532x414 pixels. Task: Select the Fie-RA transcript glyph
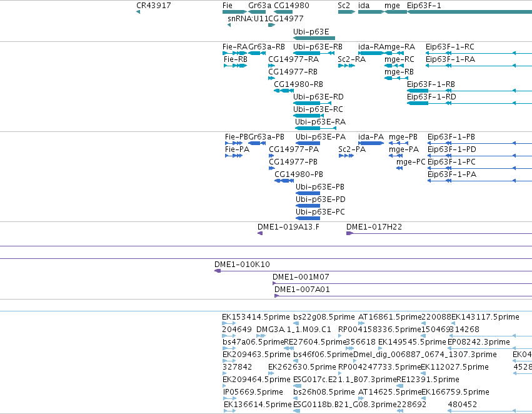point(235,53)
